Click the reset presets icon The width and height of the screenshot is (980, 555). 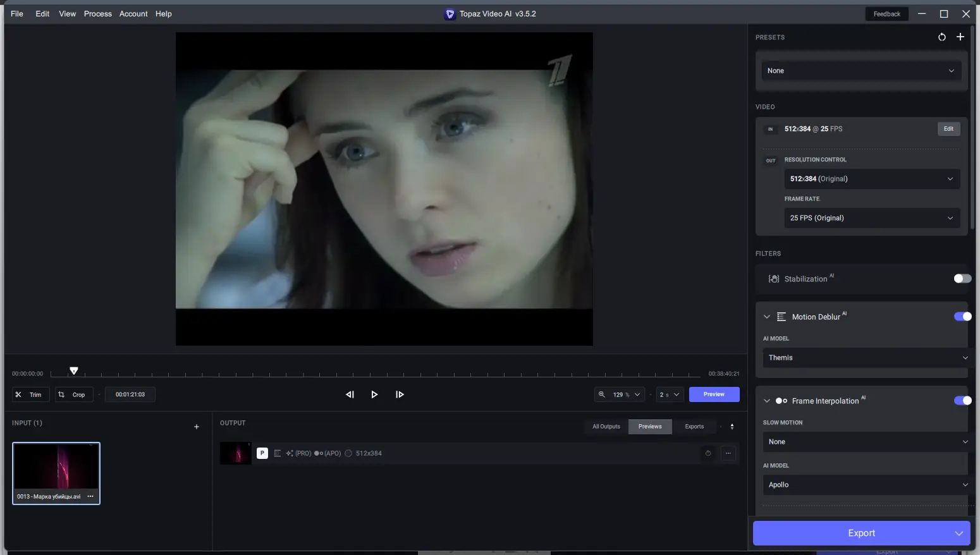pyautogui.click(x=941, y=37)
